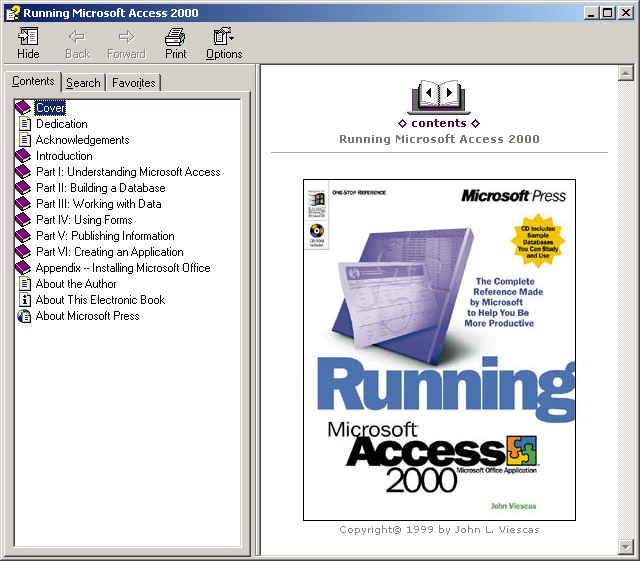
Task: Click the About This Electronic Book info icon
Action: click(x=24, y=300)
